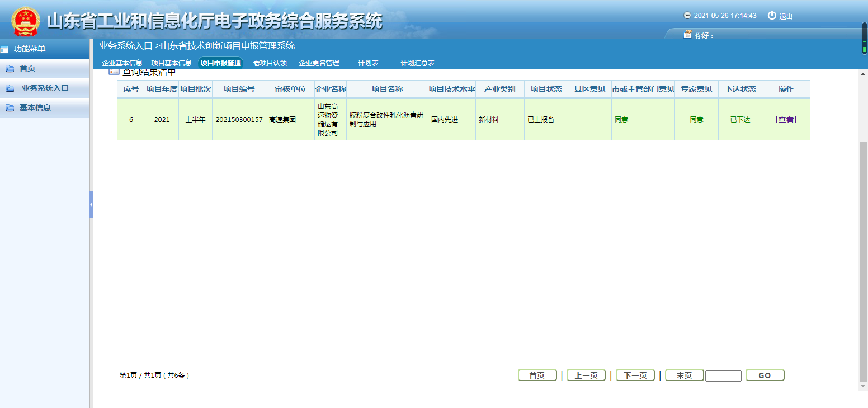The height and width of the screenshot is (408, 868).
Task: Click the national emblem logo
Action: coord(25,21)
